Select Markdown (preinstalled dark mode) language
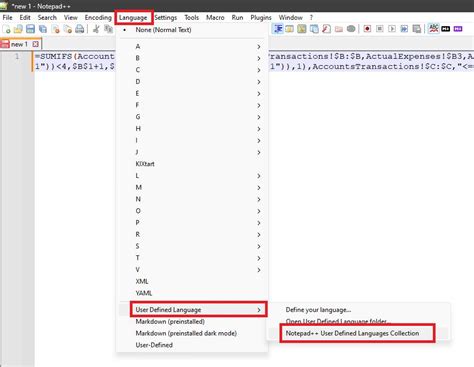The width and height of the screenshot is (474, 367). click(x=192, y=333)
